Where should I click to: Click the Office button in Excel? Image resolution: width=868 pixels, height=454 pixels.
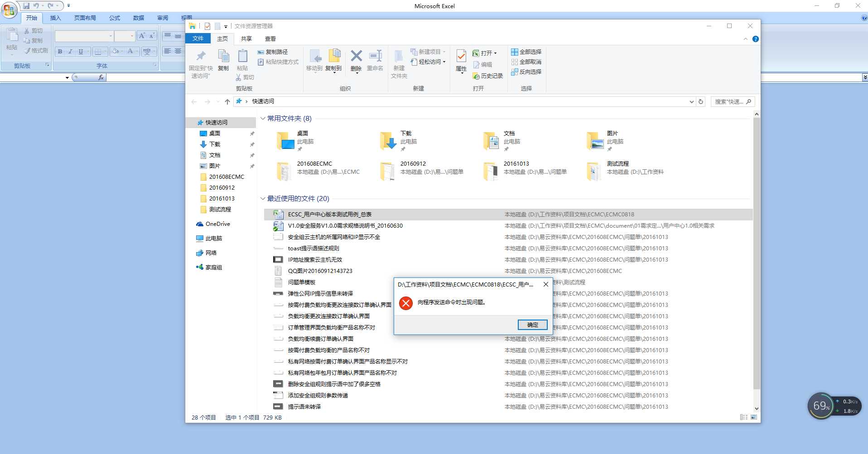point(9,10)
